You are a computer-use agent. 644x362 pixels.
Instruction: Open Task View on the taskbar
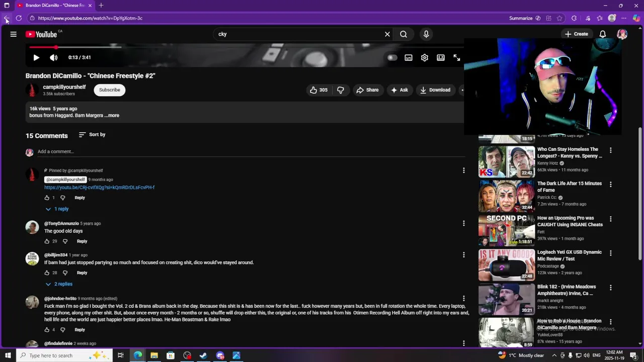[121, 355]
